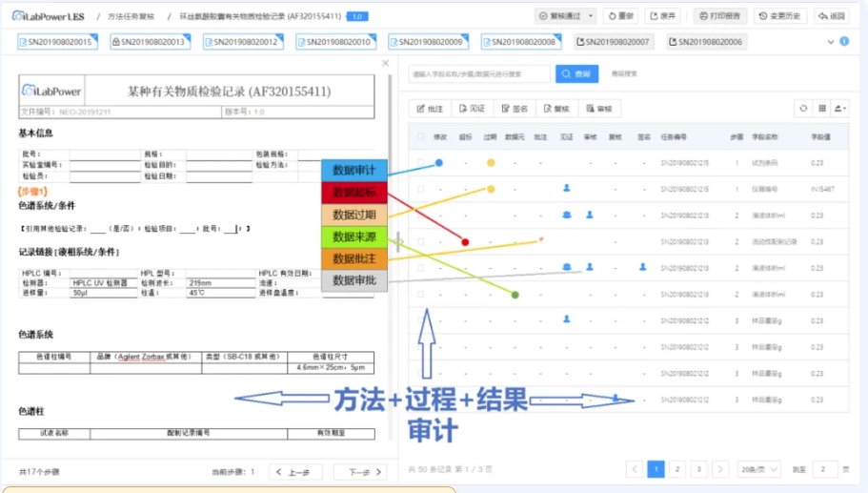Click 返回 back button
The image size is (868, 493).
click(832, 16)
